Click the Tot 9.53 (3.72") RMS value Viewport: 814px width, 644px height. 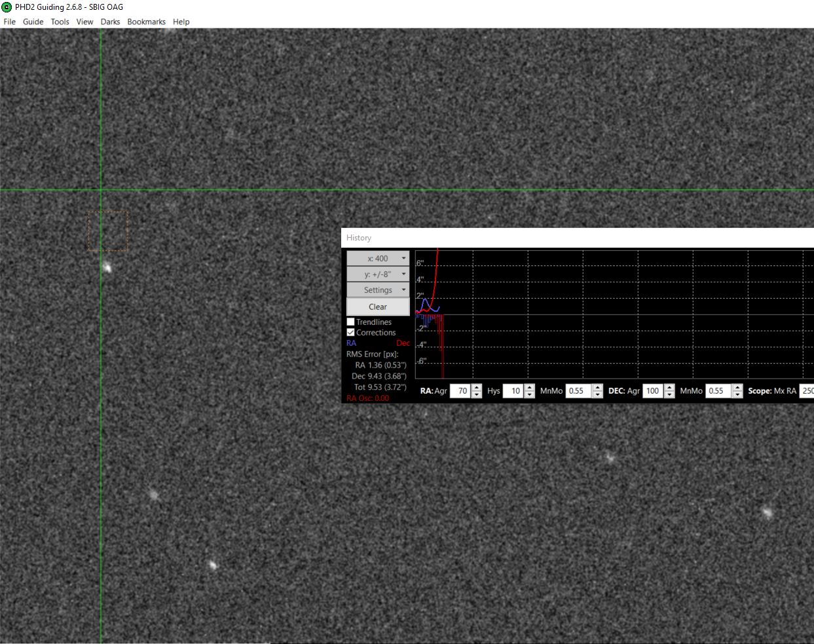pos(380,387)
